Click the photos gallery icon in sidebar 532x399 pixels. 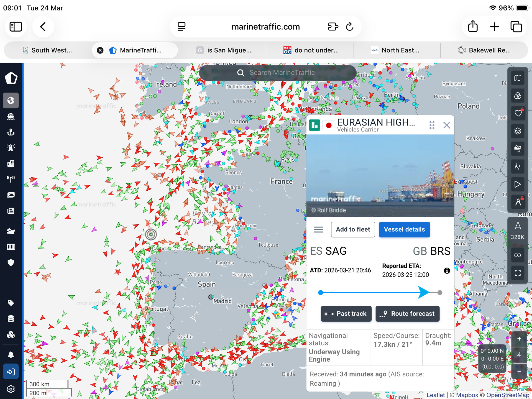pos(11,195)
